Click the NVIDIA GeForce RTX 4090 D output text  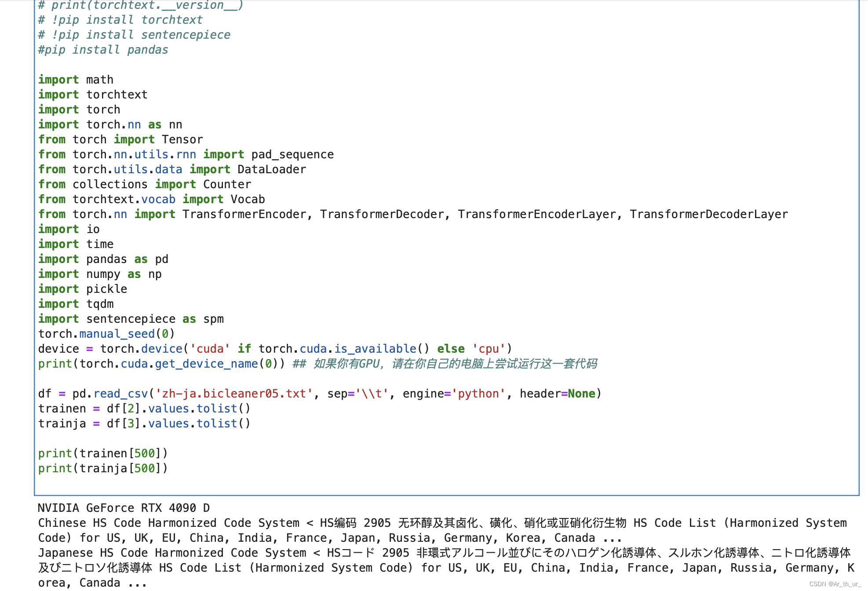click(x=123, y=507)
